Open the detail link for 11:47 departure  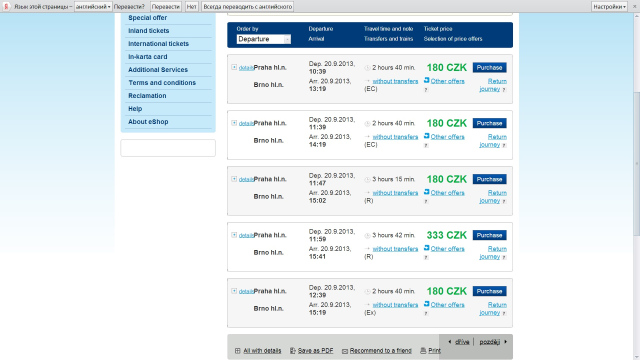246,179
